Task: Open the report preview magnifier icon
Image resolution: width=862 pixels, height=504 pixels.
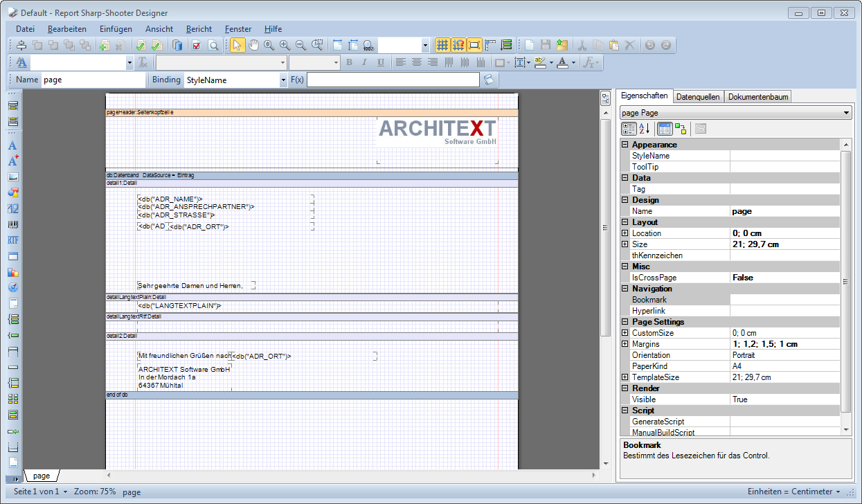Action: [x=213, y=45]
